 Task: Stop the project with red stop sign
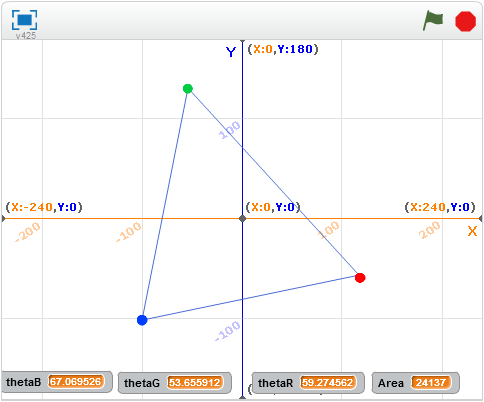(465, 21)
